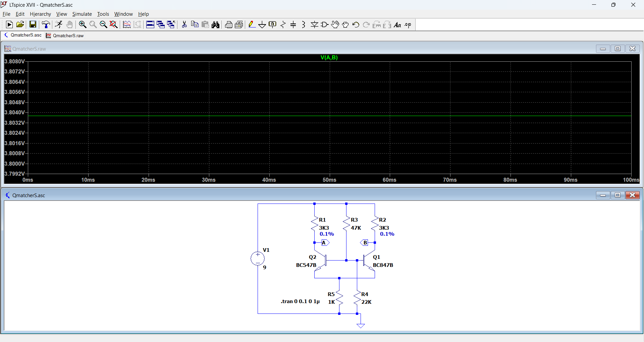
Task: Open the Hierarchy menu
Action: (x=40, y=14)
